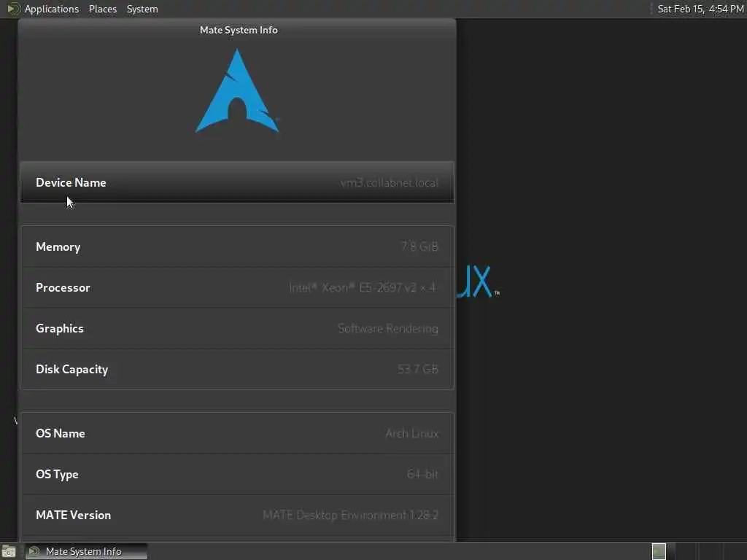Click the 53.7 GB disk value
Image resolution: width=747 pixels, height=560 pixels.
pyautogui.click(x=418, y=369)
